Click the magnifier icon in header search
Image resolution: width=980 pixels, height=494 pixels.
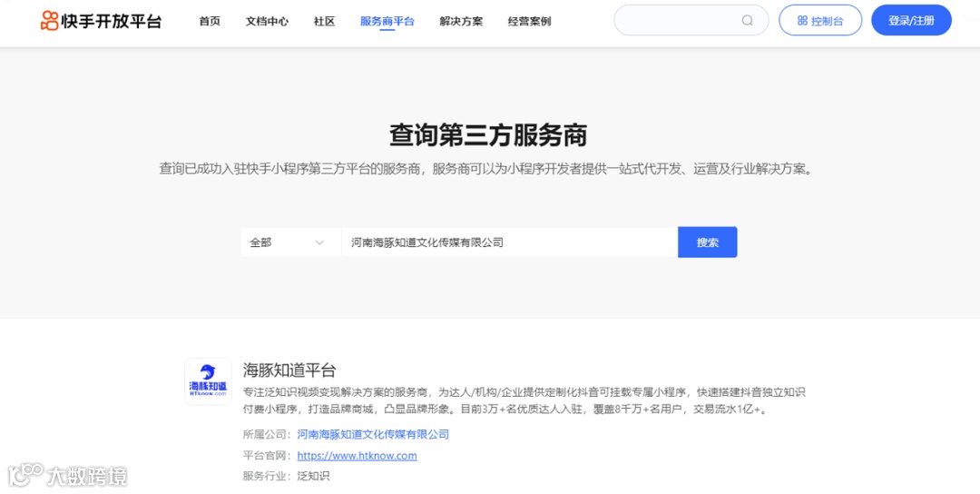(748, 21)
